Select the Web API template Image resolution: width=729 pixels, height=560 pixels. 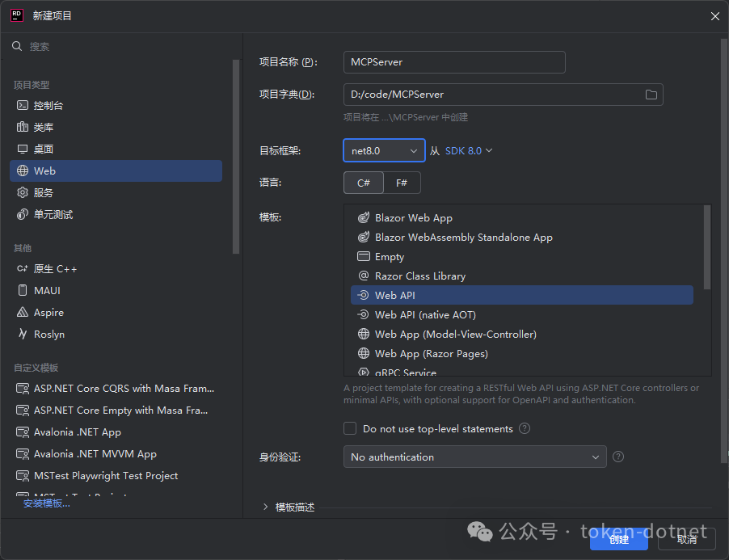521,295
